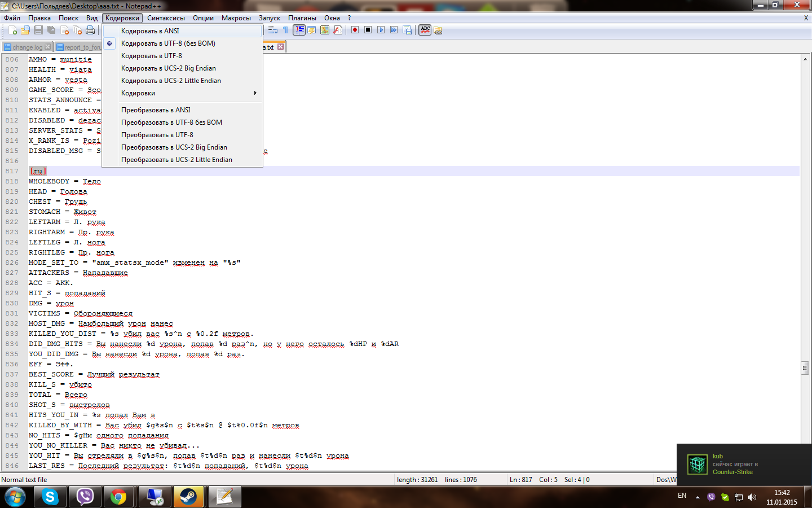Open the 'Макросы' menu
812x508 pixels.
[236, 18]
